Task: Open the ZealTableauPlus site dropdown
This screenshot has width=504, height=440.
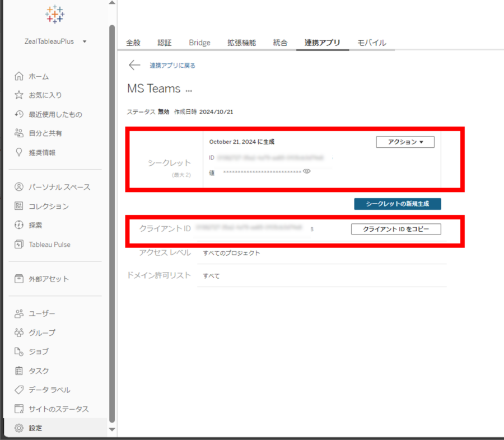Action: coord(55,41)
